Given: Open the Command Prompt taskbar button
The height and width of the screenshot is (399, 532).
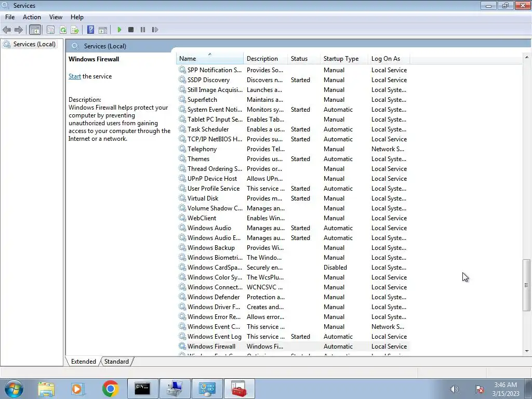Looking at the screenshot, I should pos(142,389).
